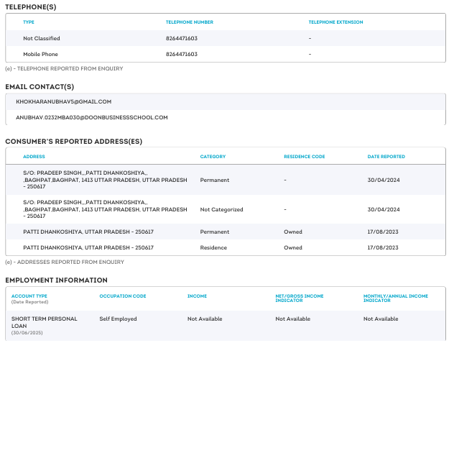
Task: Click the Category column header
Action: pyautogui.click(x=213, y=157)
